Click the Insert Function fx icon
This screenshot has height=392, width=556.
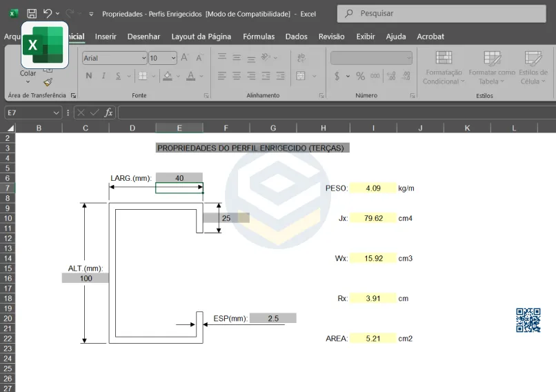click(x=108, y=112)
